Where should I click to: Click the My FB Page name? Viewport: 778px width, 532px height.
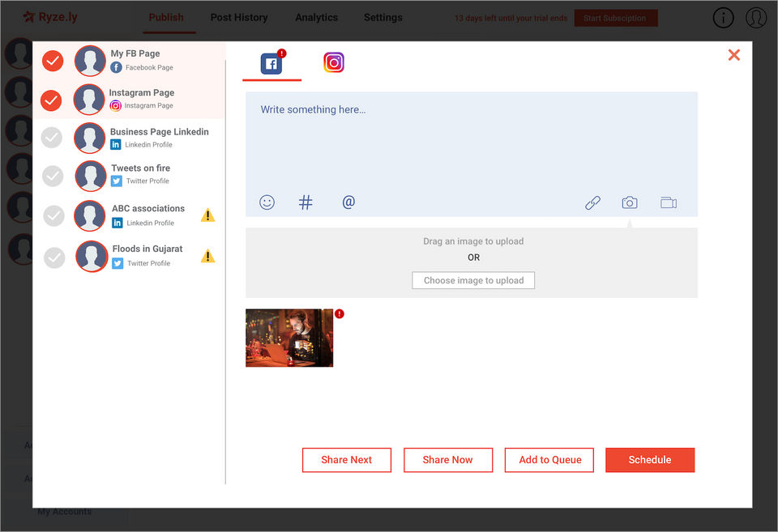135,53
